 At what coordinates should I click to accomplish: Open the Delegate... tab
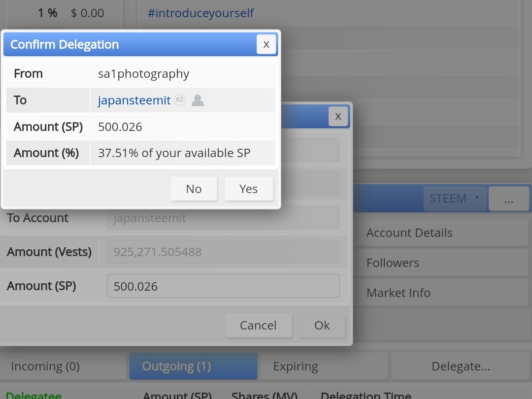pyautogui.click(x=461, y=366)
